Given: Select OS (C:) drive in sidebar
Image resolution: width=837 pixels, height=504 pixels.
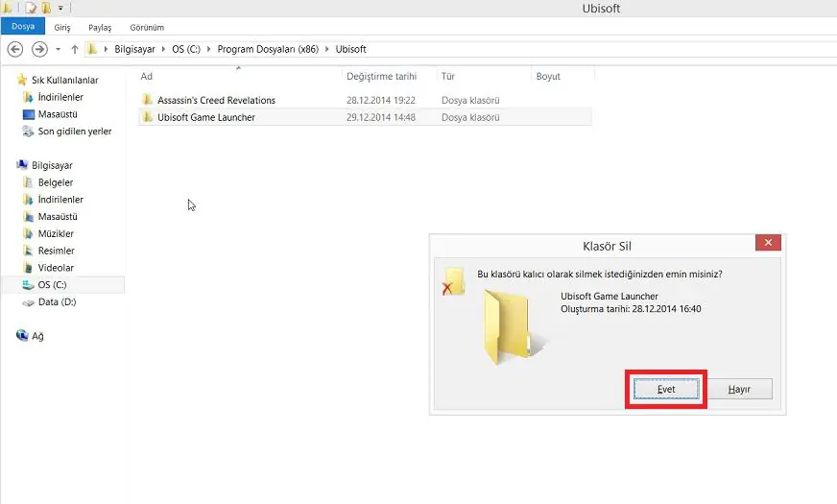Looking at the screenshot, I should [52, 285].
